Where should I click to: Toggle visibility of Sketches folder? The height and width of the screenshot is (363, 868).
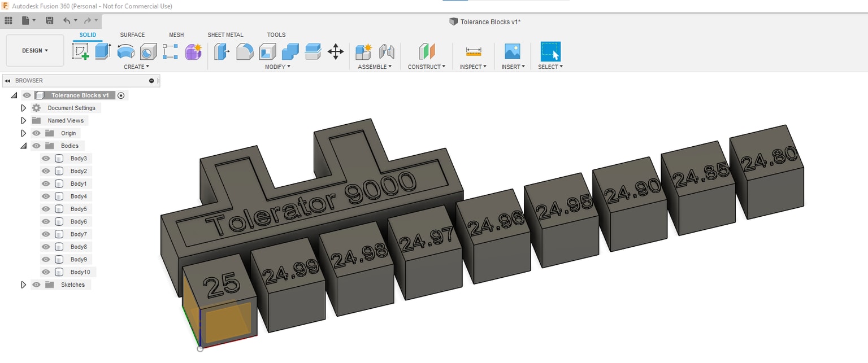coord(37,285)
